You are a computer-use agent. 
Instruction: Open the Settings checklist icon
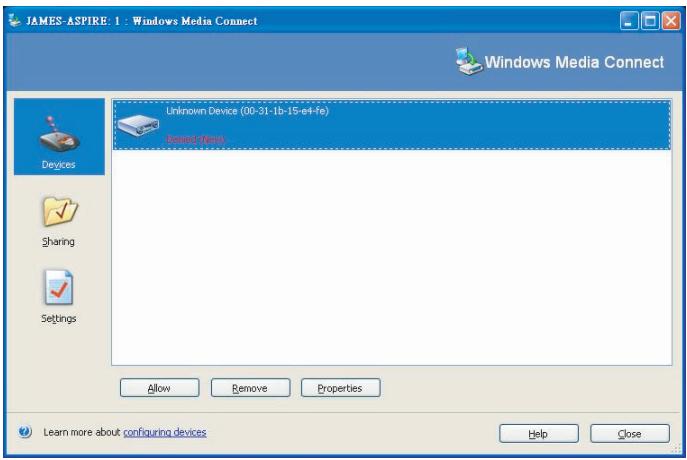[x=58, y=287]
